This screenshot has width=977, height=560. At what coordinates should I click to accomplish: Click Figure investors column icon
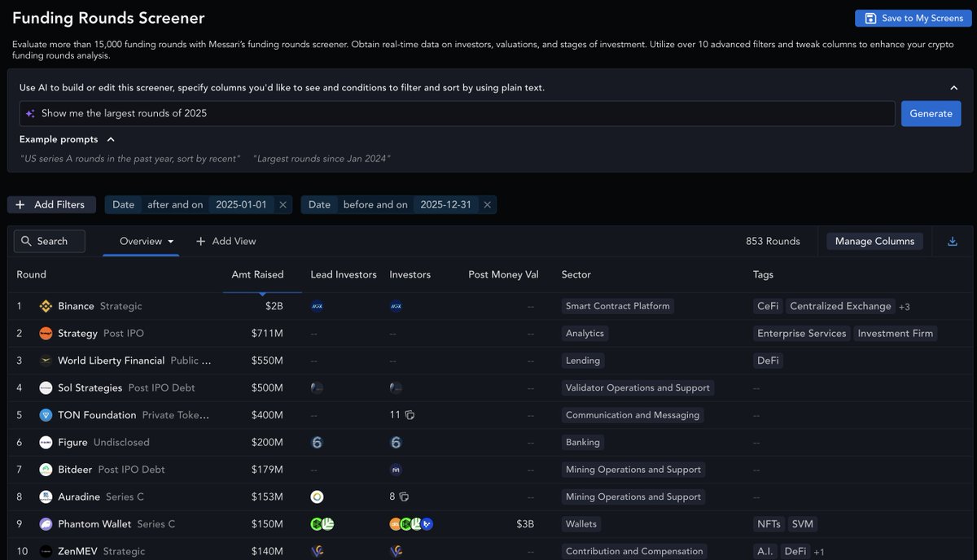[396, 443]
